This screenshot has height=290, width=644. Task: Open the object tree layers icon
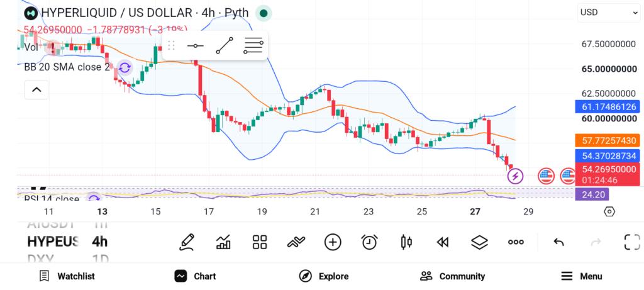pos(479,242)
